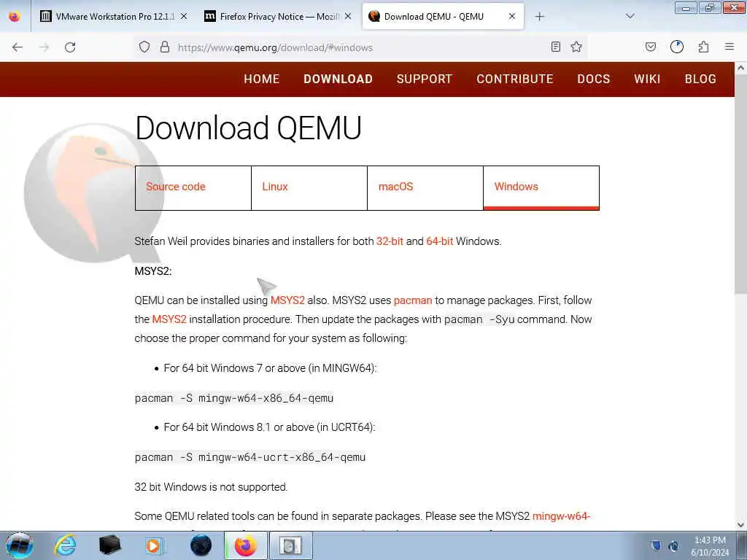Open the CONTRIBUTE menu item

coord(515,79)
